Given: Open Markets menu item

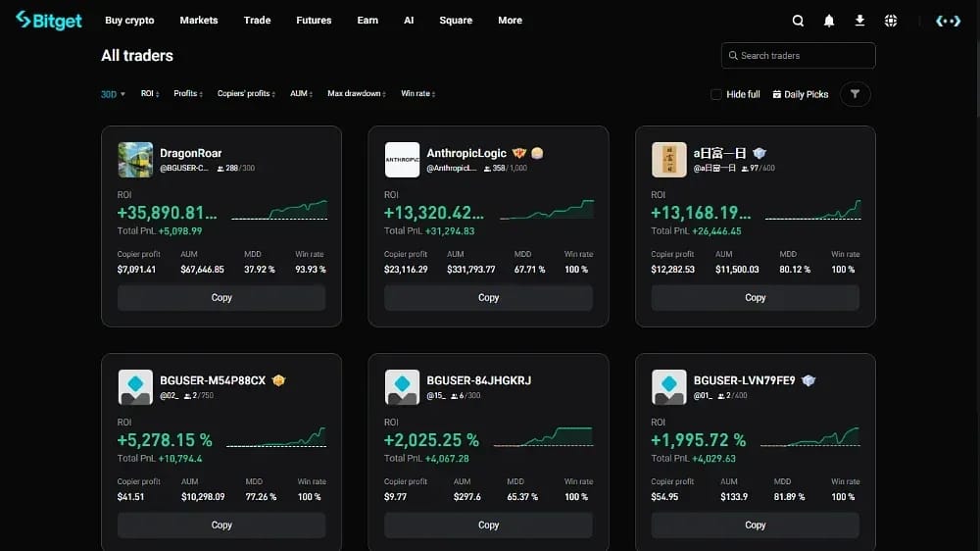Looking at the screenshot, I should click(199, 20).
